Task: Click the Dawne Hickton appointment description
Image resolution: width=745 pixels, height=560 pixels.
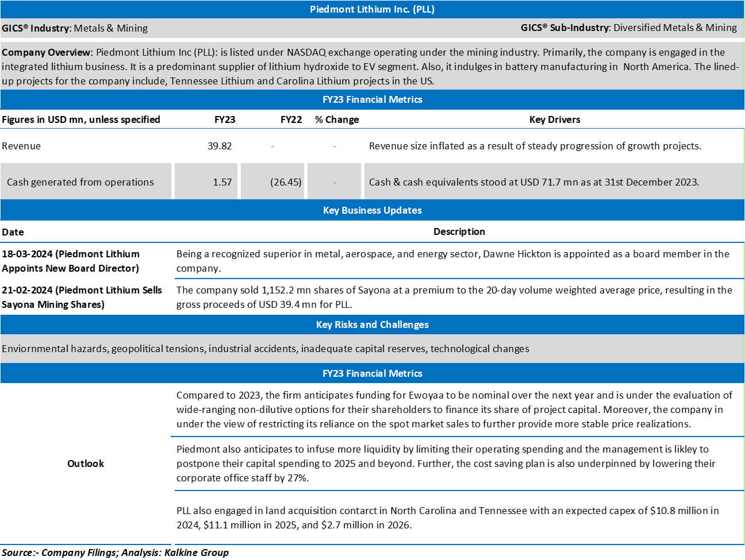Action: (x=453, y=261)
